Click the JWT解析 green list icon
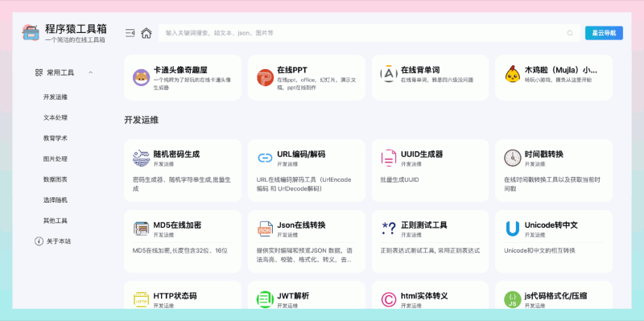 tap(266, 299)
